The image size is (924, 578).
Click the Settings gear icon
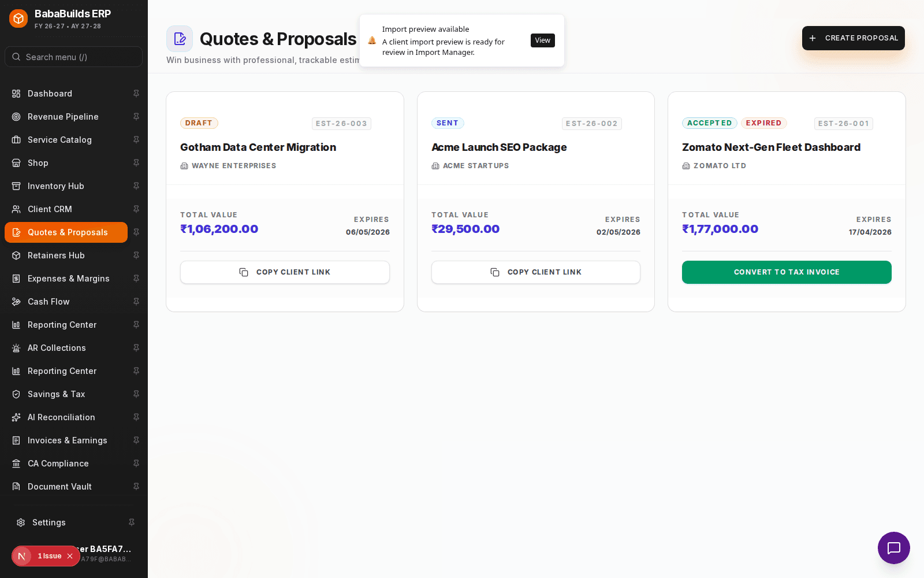pyautogui.click(x=21, y=523)
